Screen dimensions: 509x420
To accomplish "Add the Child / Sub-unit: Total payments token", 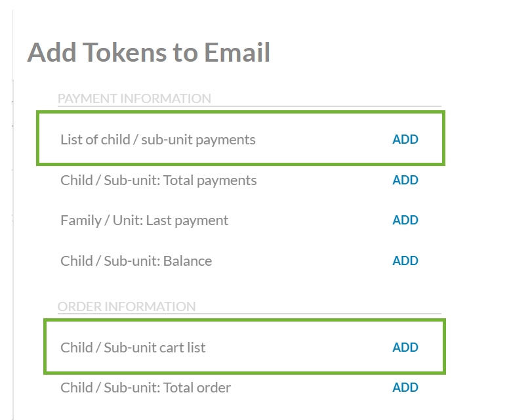I will 405,180.
